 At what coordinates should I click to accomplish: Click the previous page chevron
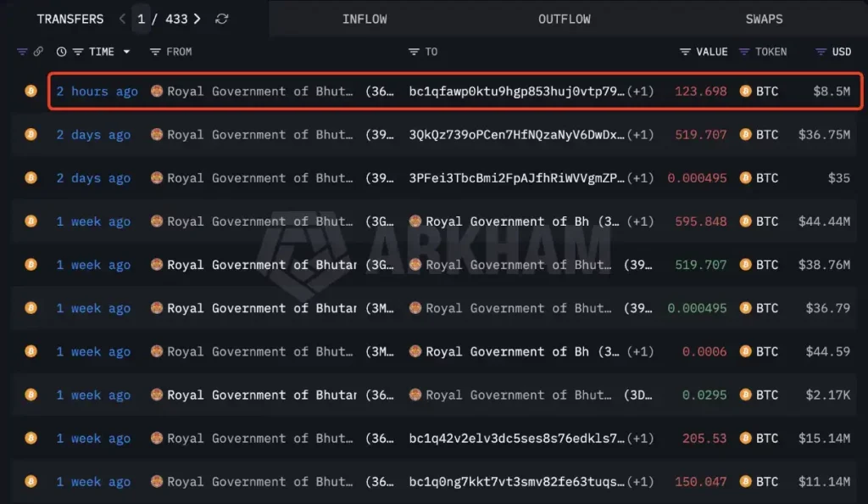(x=122, y=18)
